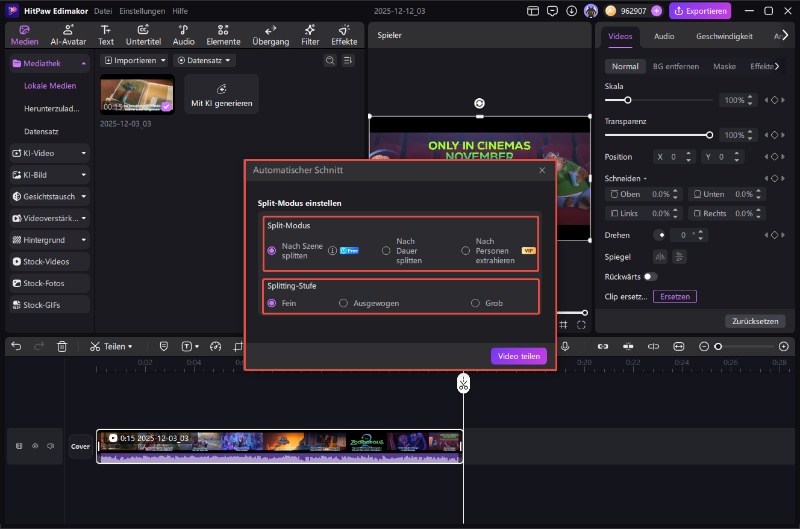
Task: Open the Importieren dropdown
Action: point(135,60)
